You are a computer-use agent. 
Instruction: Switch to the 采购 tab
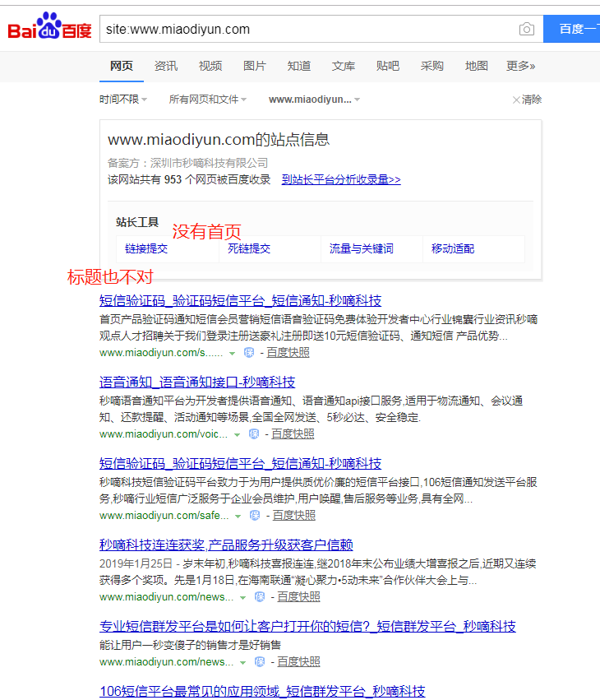[432, 66]
